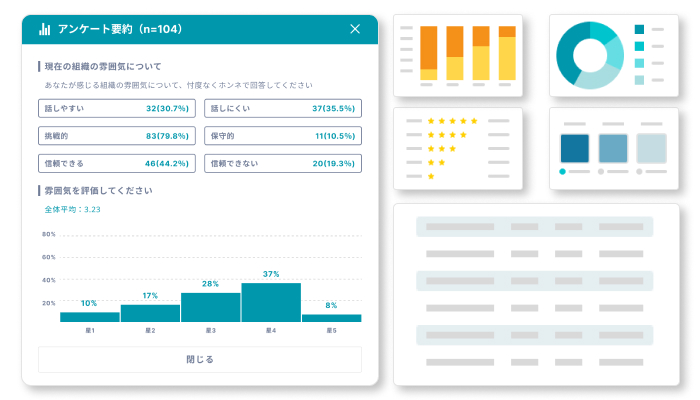Click the 28% bar in the histogram

[x=210, y=307]
